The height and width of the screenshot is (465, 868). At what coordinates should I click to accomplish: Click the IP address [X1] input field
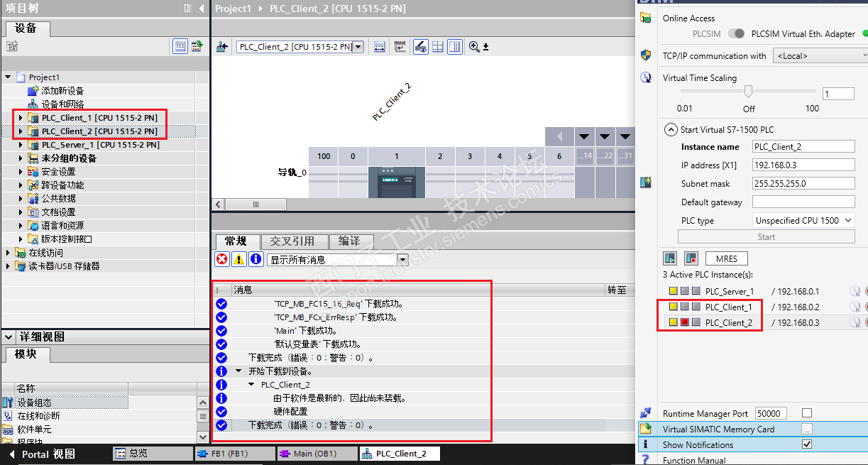tap(803, 165)
